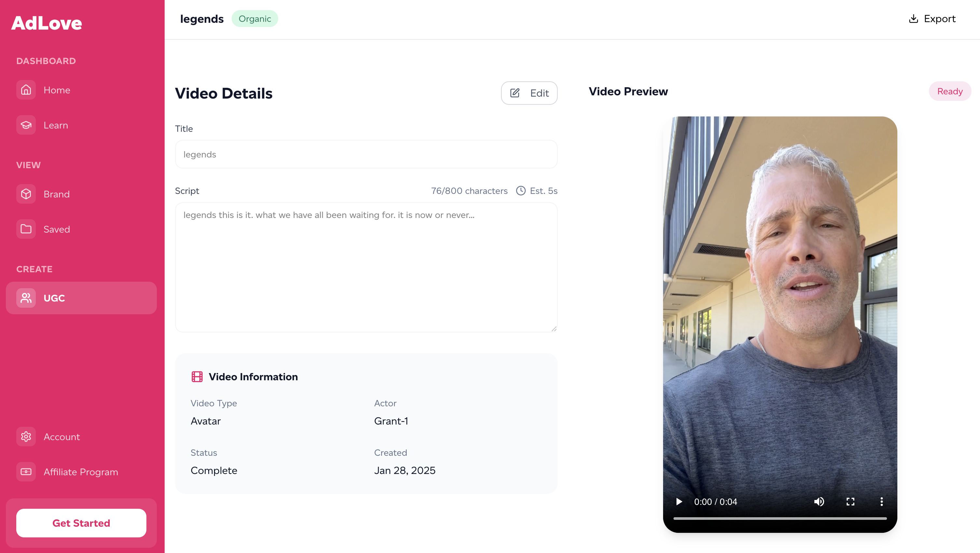Play the video preview
This screenshot has height=553, width=980.
(679, 502)
